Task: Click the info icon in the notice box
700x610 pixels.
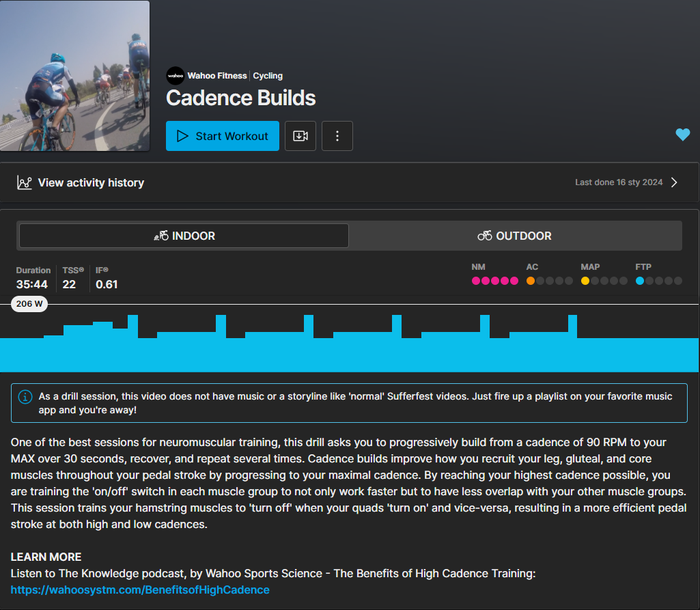Action: [x=25, y=397]
